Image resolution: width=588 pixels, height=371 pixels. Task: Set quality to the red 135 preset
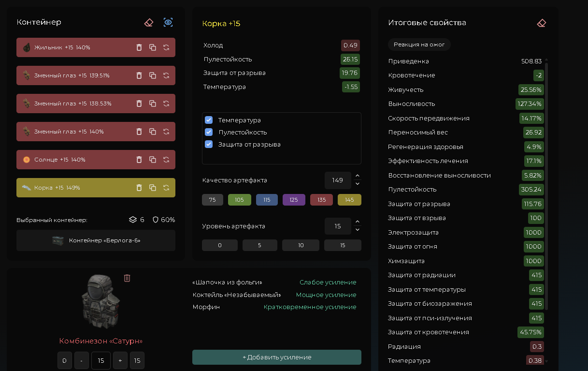click(x=321, y=200)
